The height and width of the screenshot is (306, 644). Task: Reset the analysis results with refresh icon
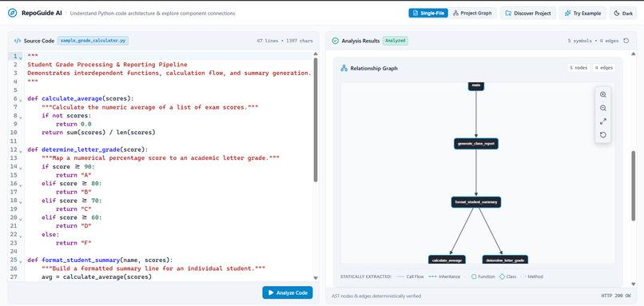[x=626, y=41]
